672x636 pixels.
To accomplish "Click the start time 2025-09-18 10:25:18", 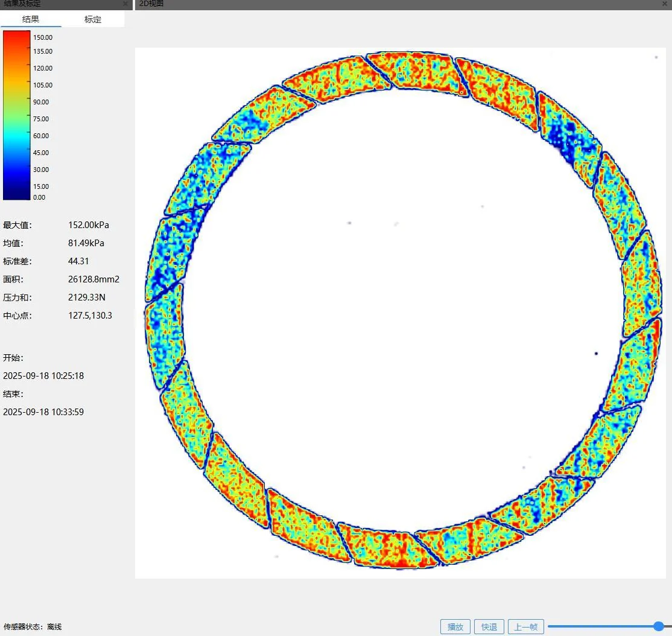I will (x=43, y=376).
